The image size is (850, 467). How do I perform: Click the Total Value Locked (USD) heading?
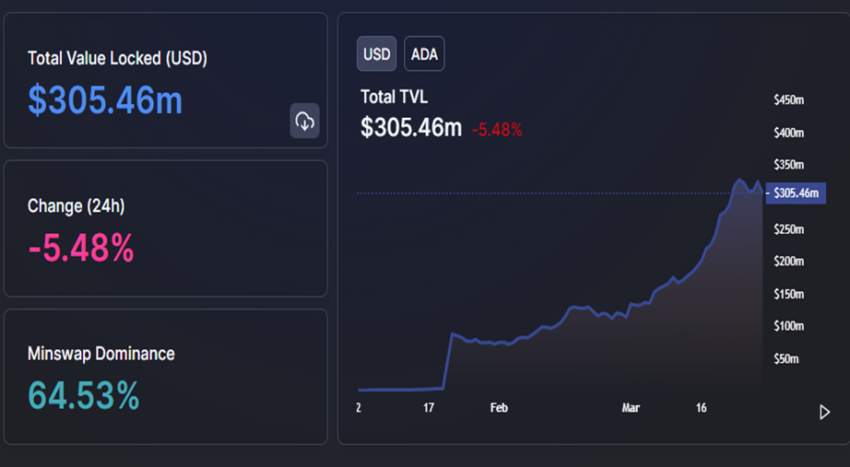coord(117,58)
